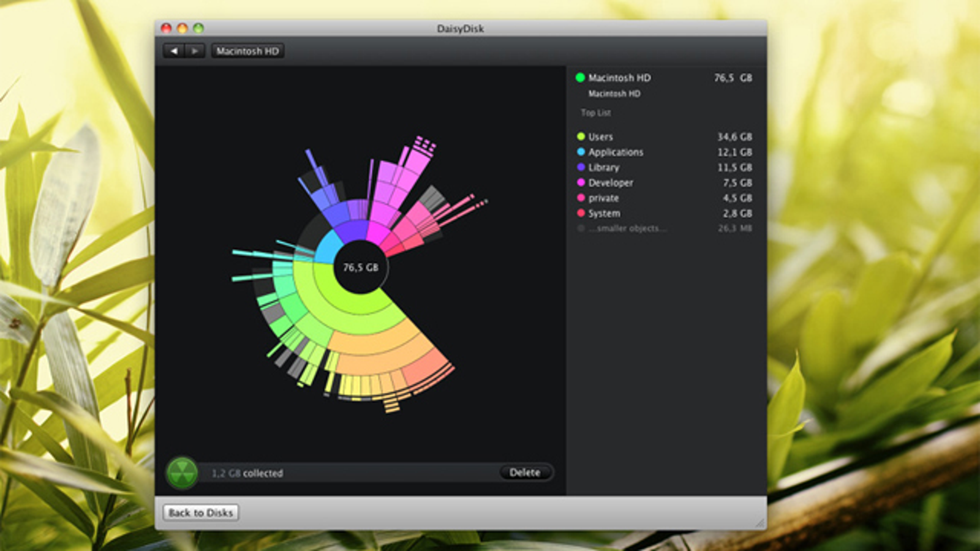Click the 12,1 GB Applications size
Image resolution: width=980 pixels, height=551 pixels.
pyautogui.click(x=734, y=152)
